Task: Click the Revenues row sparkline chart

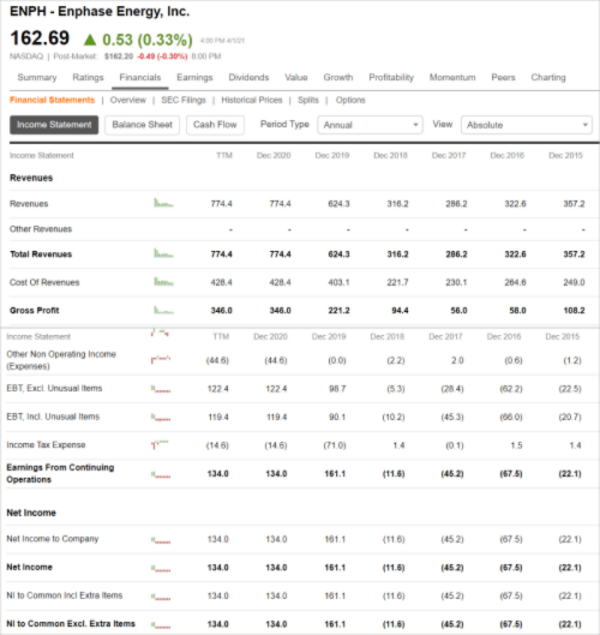Action: click(164, 202)
